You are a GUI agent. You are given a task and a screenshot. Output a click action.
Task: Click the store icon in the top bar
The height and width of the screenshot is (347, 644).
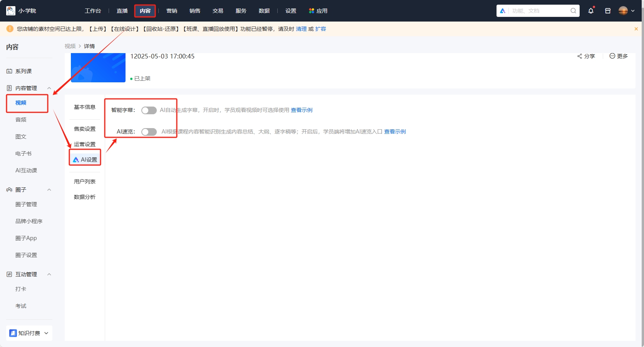[x=608, y=11]
